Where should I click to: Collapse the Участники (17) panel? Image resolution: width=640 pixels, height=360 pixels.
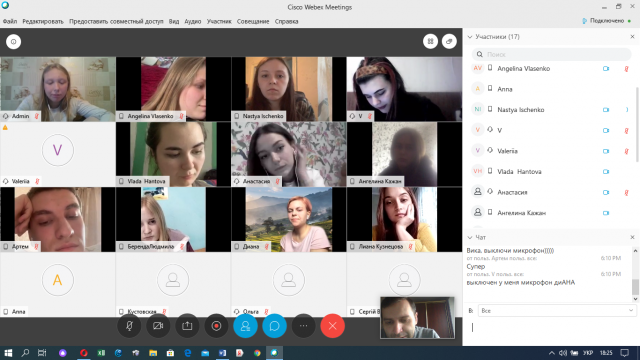pyautogui.click(x=470, y=37)
